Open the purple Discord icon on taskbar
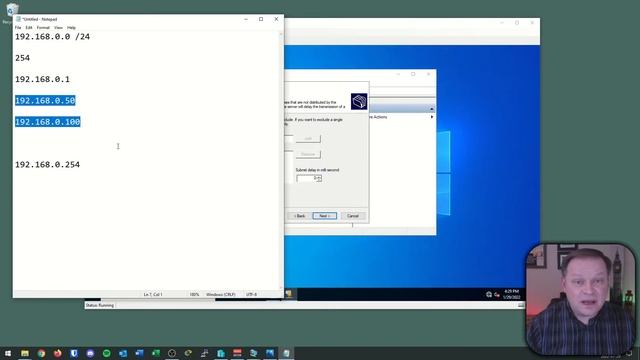This screenshot has height=360, width=640. click(x=90, y=353)
